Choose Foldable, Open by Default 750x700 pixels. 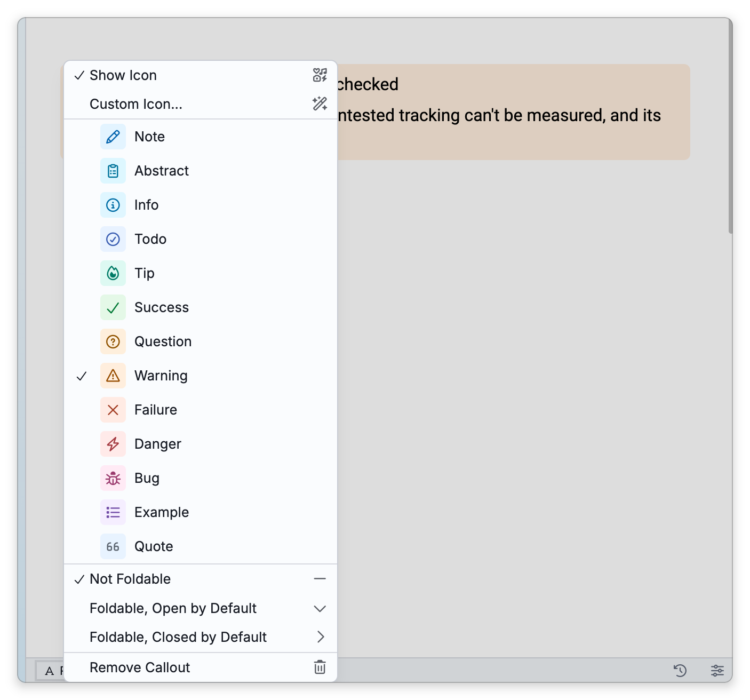tap(201, 608)
